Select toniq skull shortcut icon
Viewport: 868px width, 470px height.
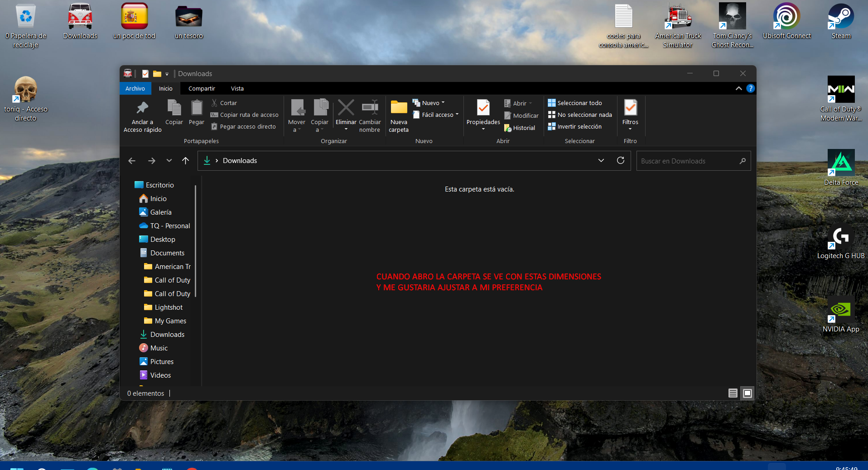pos(26,99)
